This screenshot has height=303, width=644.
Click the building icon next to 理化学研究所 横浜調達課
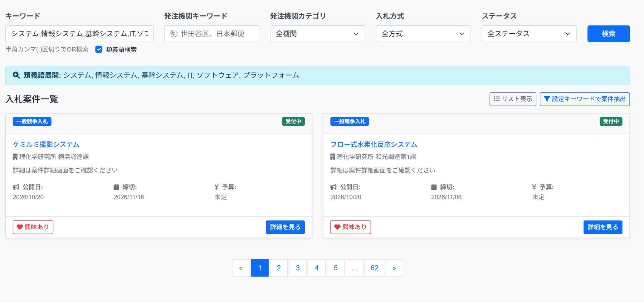[x=15, y=157]
